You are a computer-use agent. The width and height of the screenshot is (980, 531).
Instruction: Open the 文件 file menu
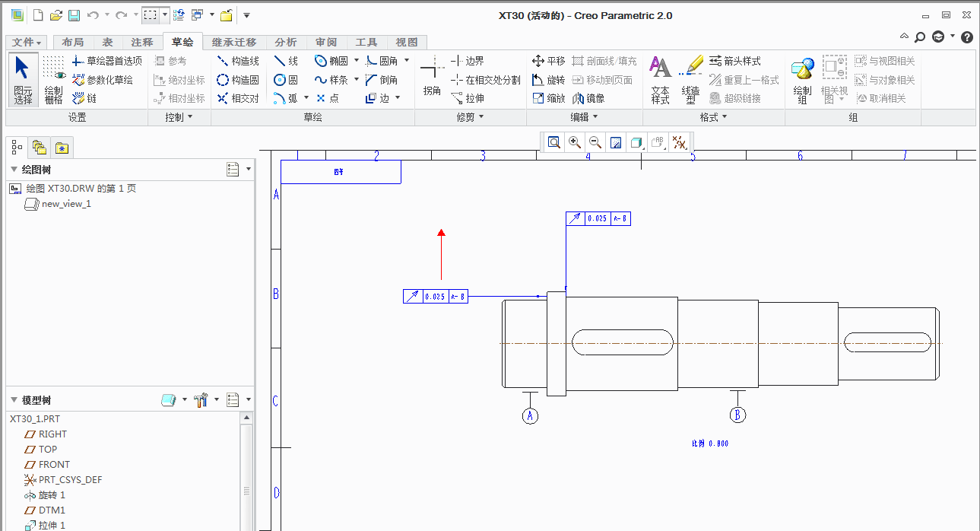27,43
